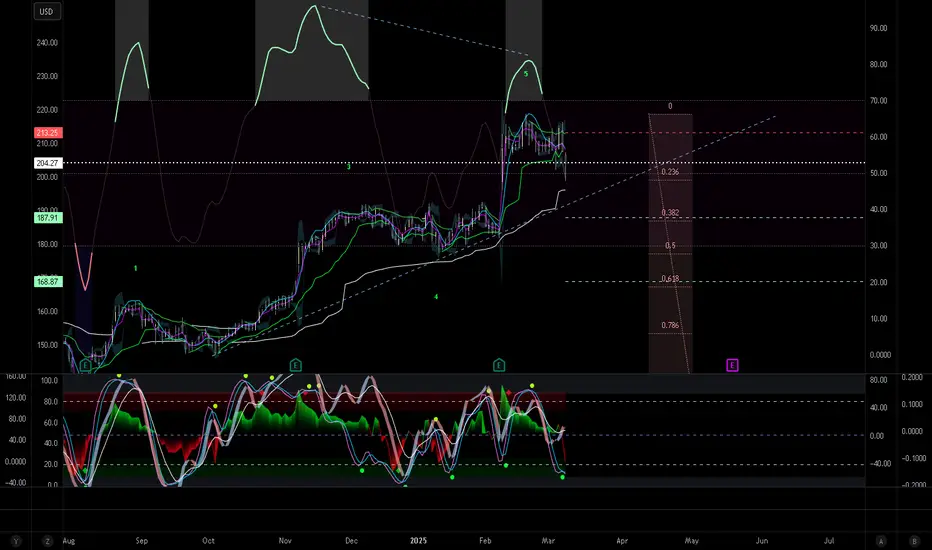This screenshot has width=932, height=550.
Task: Click the 240.00 value on left price scale
Action: click(x=47, y=43)
